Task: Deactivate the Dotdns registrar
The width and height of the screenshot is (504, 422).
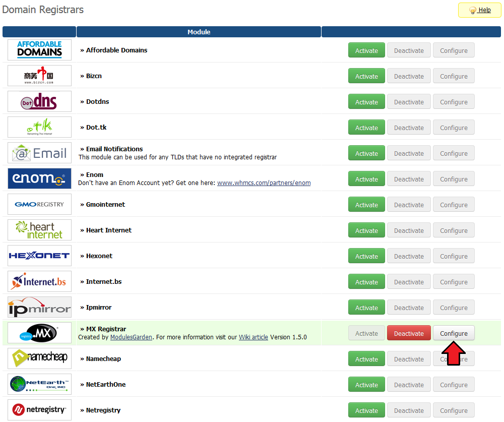Action: pyautogui.click(x=409, y=102)
